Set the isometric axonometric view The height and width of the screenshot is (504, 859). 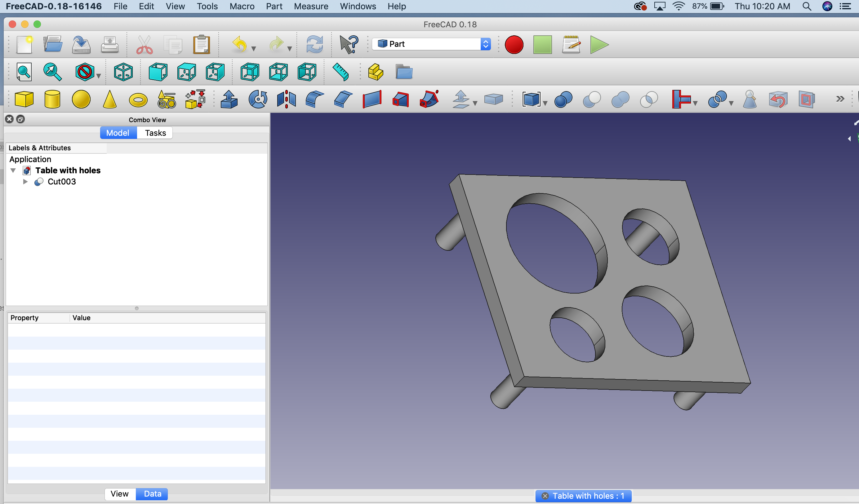tap(123, 72)
